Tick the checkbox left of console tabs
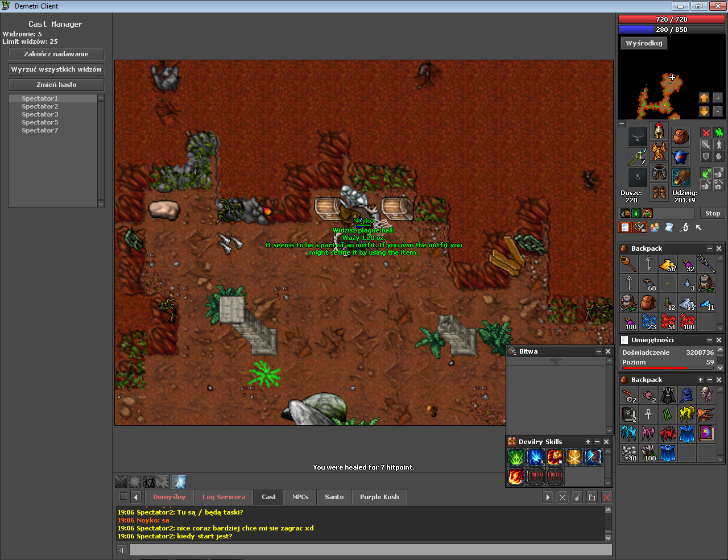Screen dimensions: 728x560 coord(123,496)
